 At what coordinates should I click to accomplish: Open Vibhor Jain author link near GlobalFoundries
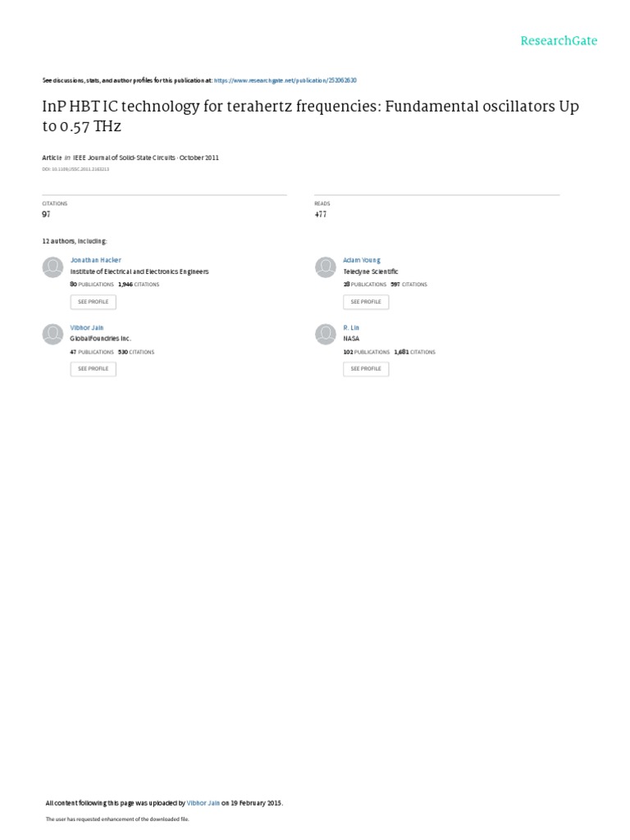pyautogui.click(x=87, y=327)
